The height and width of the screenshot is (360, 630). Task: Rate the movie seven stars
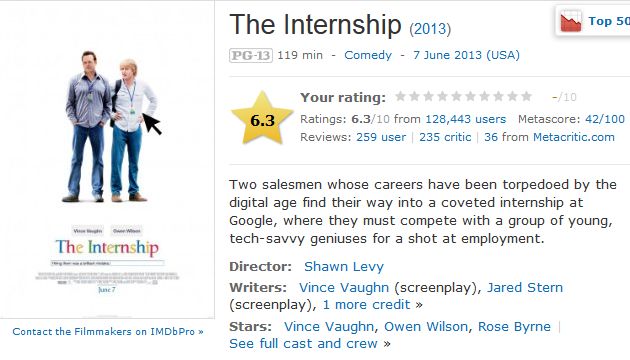pos(485,96)
